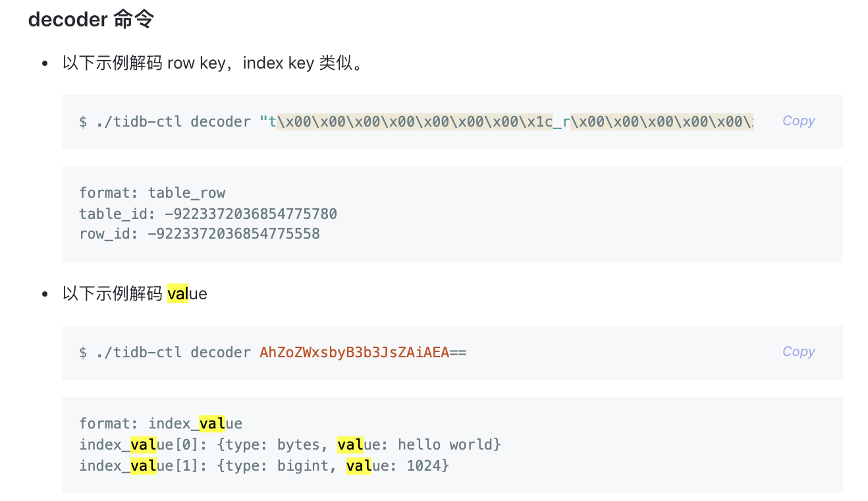Click the decoder 命令 section heading
The height and width of the screenshot is (501, 868).
(x=90, y=19)
